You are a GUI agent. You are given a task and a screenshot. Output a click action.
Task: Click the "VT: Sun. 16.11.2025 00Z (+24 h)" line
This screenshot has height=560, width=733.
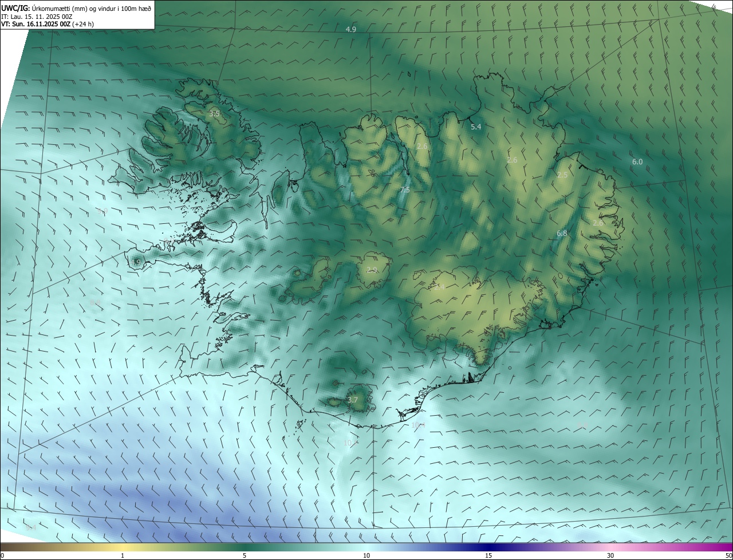(48, 24)
